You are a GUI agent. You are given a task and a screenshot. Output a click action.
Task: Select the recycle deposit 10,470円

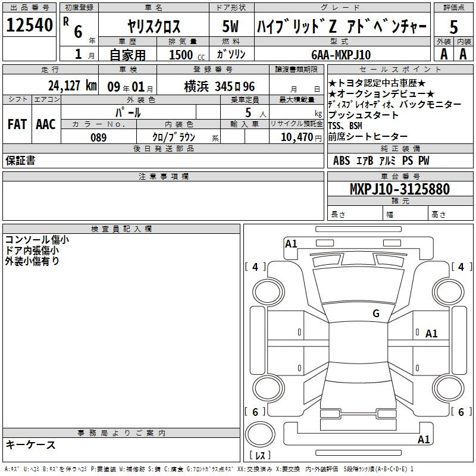coord(301,137)
